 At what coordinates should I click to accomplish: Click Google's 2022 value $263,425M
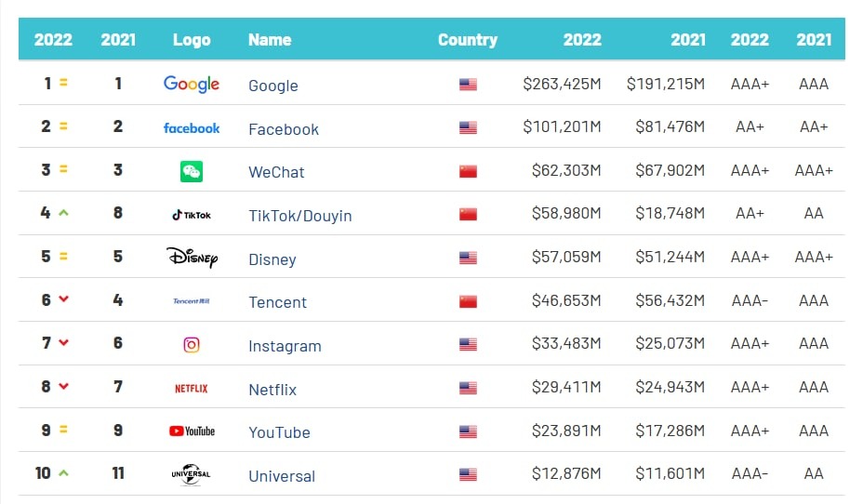pos(562,85)
